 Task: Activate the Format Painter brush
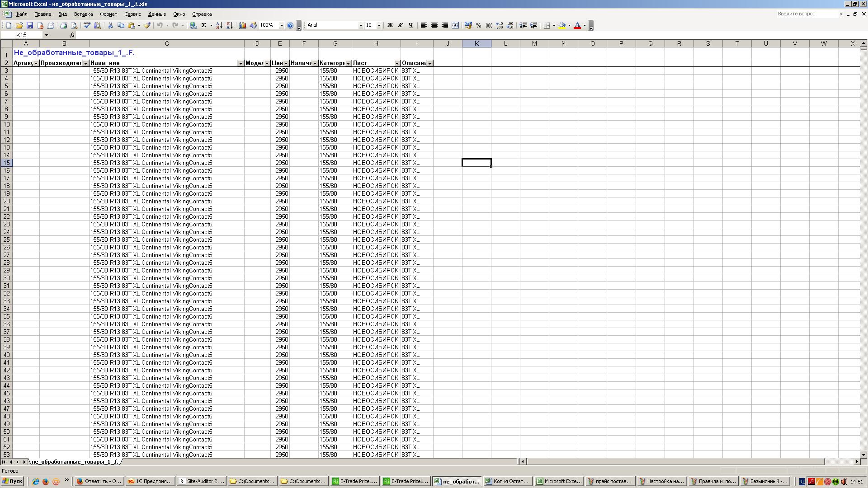point(147,25)
